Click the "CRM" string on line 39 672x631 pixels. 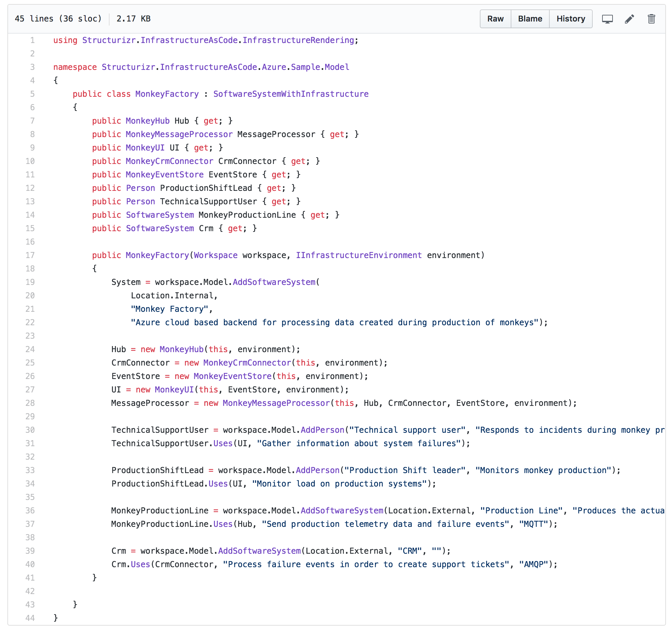tap(410, 551)
